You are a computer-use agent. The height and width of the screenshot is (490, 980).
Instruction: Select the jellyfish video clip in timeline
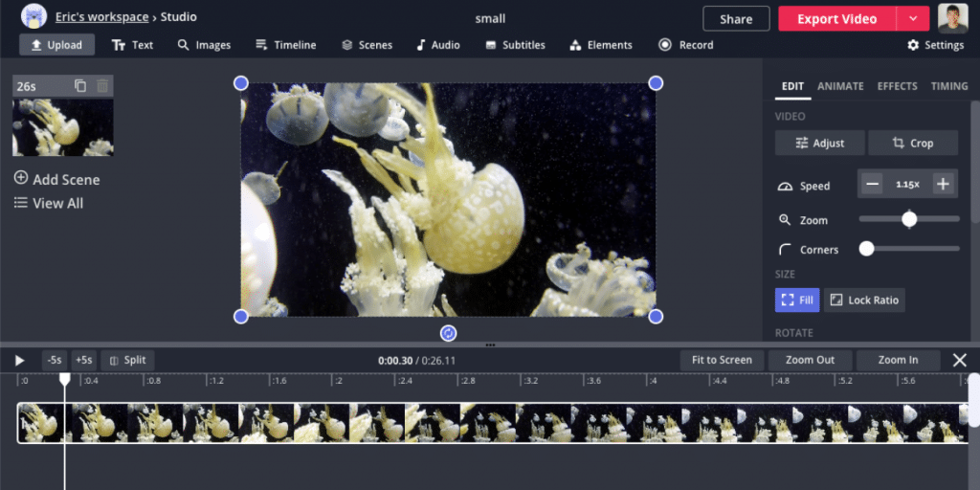tap(493, 423)
